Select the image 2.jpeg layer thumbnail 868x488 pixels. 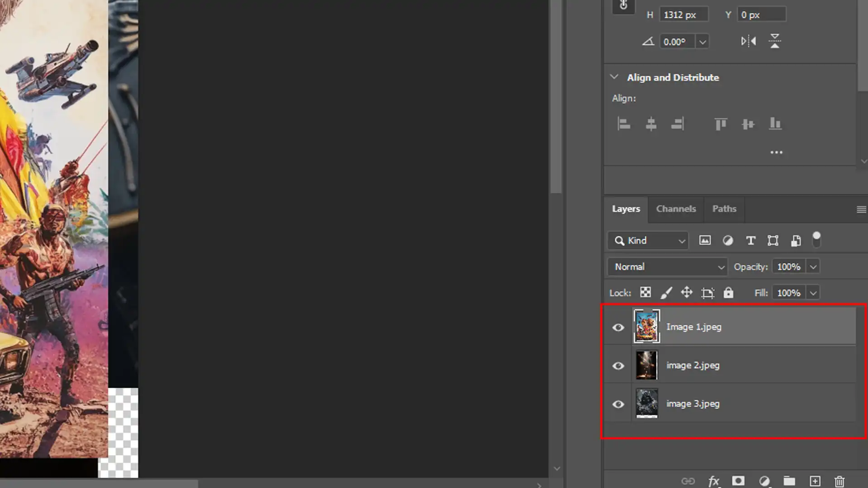pos(646,365)
